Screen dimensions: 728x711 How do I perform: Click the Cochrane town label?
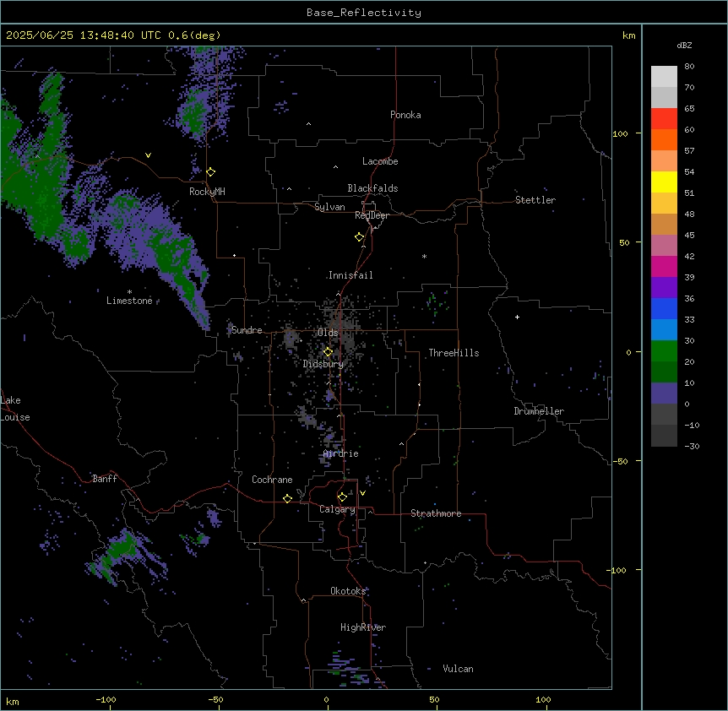tap(272, 480)
